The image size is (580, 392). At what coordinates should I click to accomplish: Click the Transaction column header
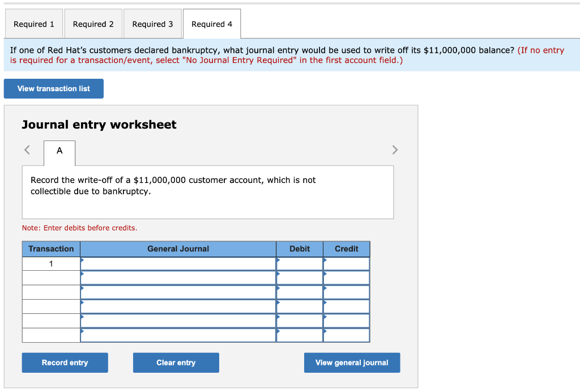[x=51, y=249]
